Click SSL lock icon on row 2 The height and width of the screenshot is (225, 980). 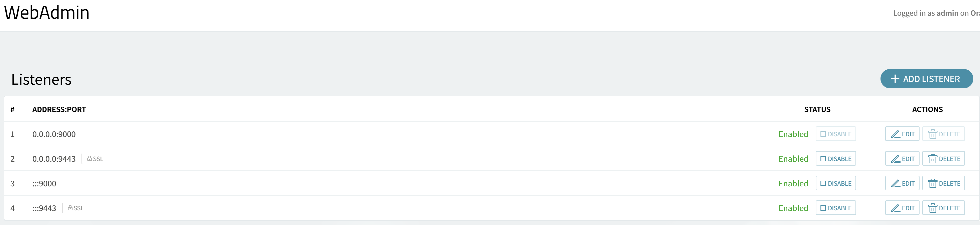point(89,158)
